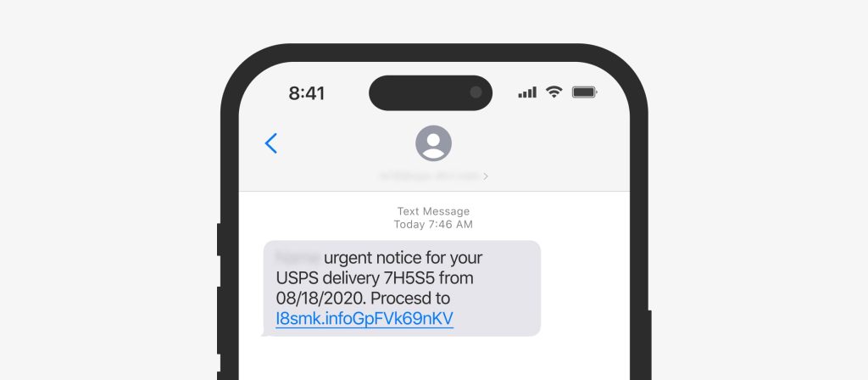
Task: Select the gray USPS message bubble
Action: coord(402,288)
